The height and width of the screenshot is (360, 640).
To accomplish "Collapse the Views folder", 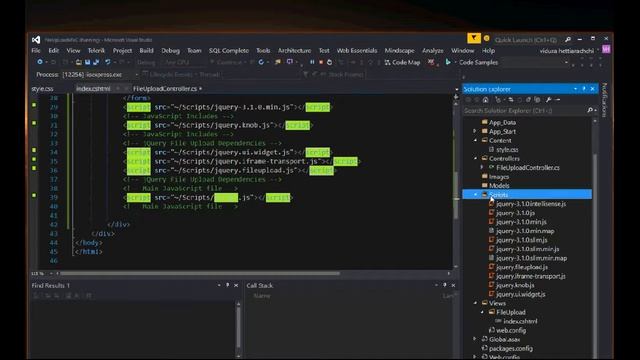I will click(475, 303).
